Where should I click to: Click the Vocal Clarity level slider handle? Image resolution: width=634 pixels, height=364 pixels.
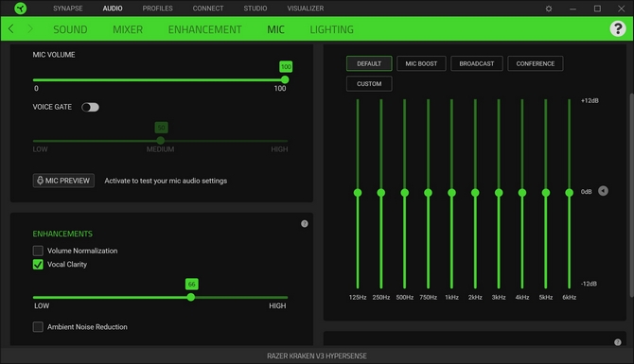tap(191, 297)
